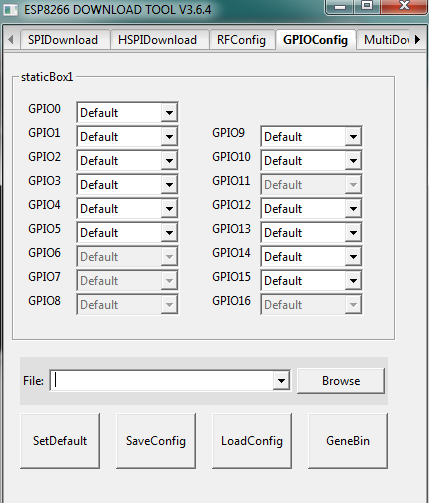Open the HSPIDownload tab
This screenshot has height=503, width=429.
(x=158, y=40)
